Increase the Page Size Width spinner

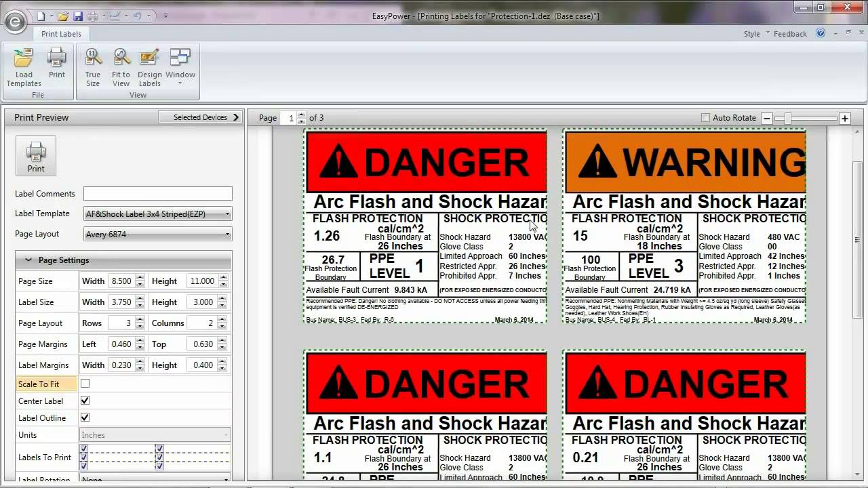pos(140,277)
